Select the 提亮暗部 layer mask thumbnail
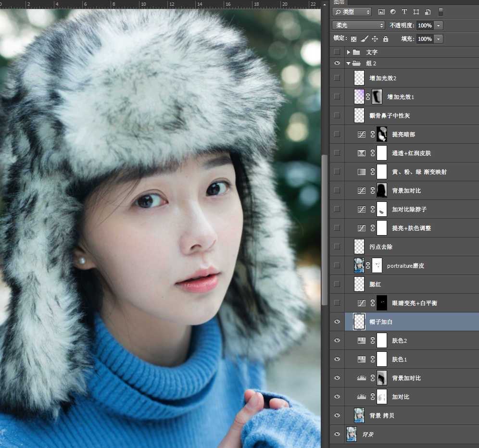The width and height of the screenshot is (479, 448). click(382, 134)
